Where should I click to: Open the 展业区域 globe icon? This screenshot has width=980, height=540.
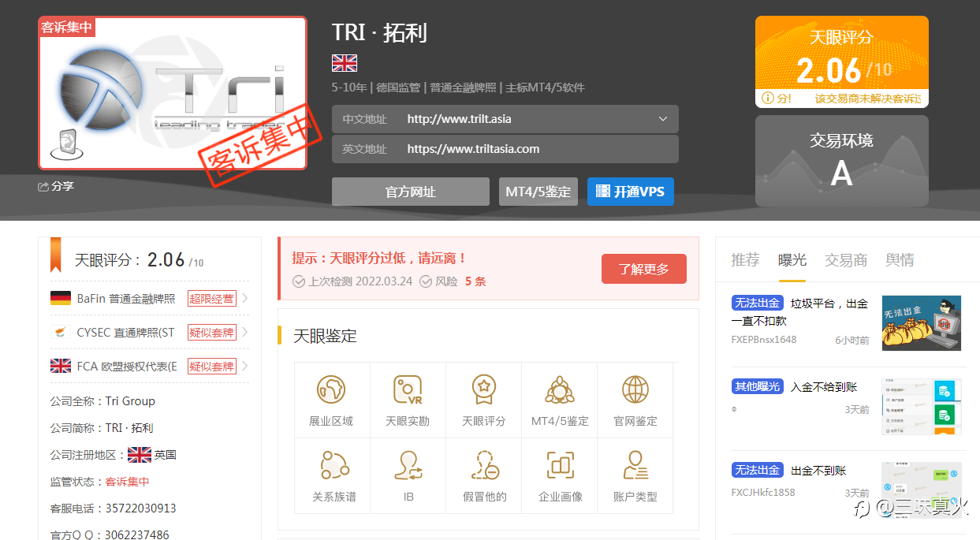coord(331,389)
